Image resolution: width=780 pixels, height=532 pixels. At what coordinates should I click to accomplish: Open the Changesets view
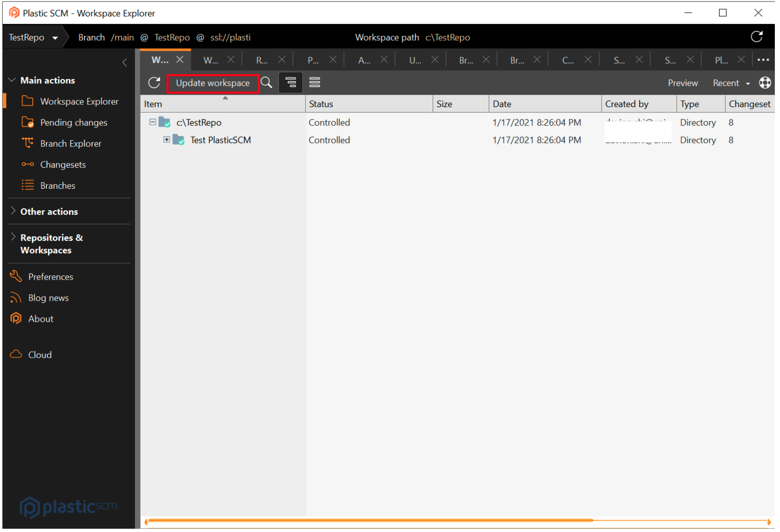coord(54,165)
